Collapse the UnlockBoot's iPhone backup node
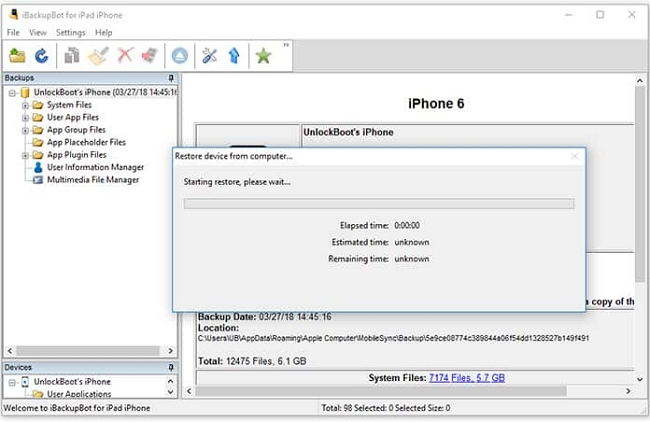This screenshot has height=422, width=650. pos(12,93)
